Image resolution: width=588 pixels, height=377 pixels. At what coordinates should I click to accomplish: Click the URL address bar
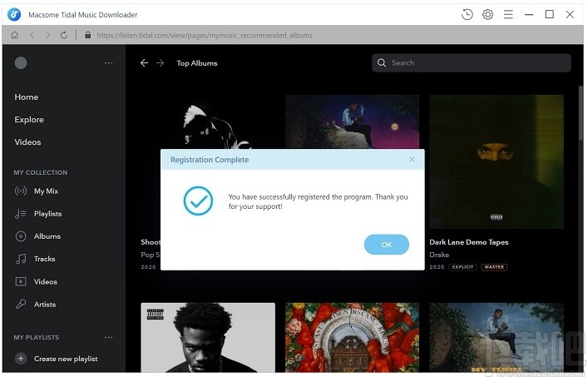pyautogui.click(x=205, y=35)
